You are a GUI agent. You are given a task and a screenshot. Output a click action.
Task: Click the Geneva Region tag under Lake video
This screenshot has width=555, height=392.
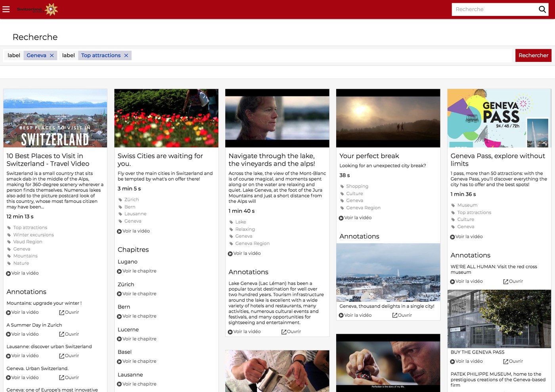(252, 243)
